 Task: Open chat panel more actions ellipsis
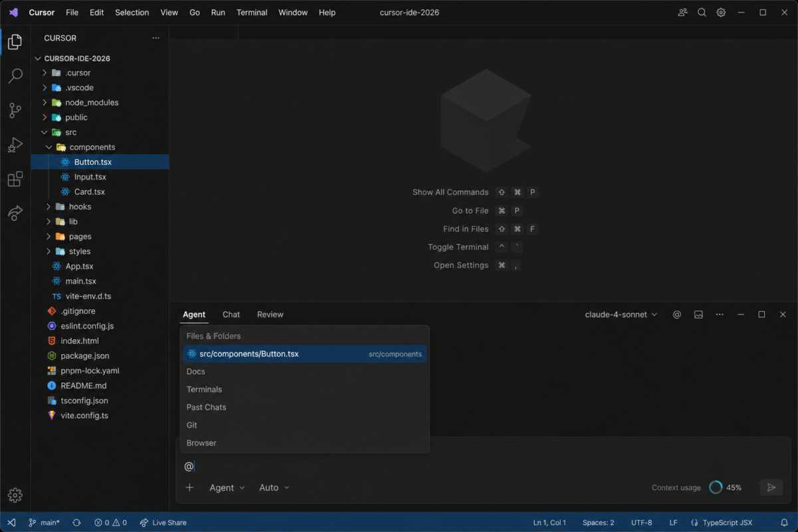pos(720,315)
